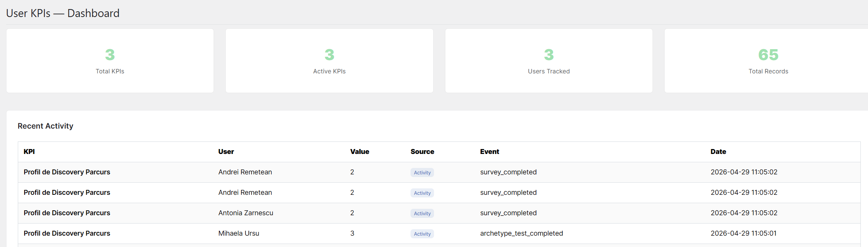The width and height of the screenshot is (868, 247).
Task: Select Antonia Zarnescu user cell
Action: pyautogui.click(x=246, y=213)
